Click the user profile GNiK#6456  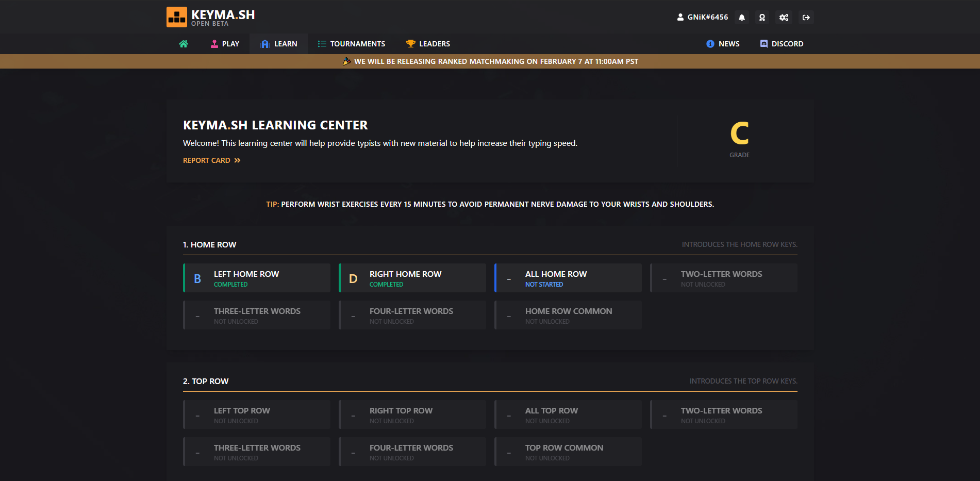[703, 17]
